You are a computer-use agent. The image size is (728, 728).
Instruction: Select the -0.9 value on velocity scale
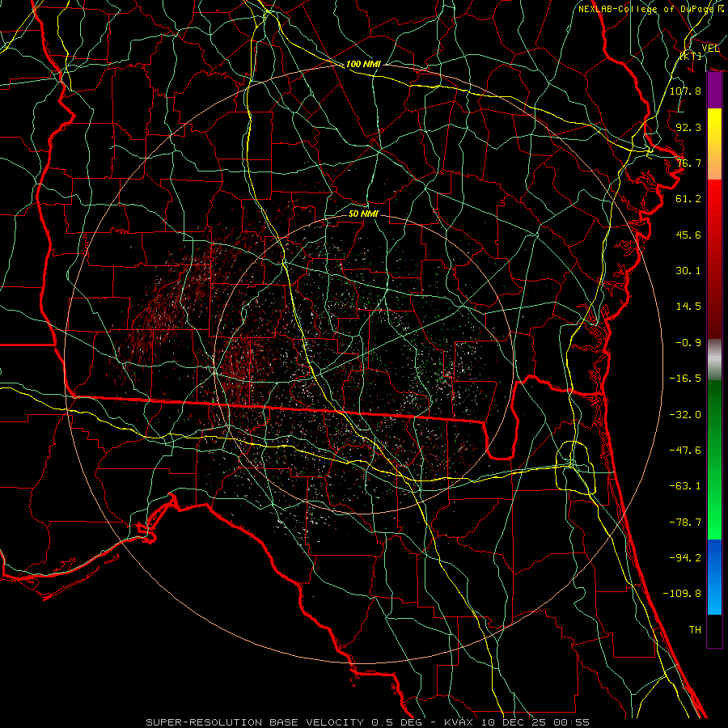click(688, 343)
